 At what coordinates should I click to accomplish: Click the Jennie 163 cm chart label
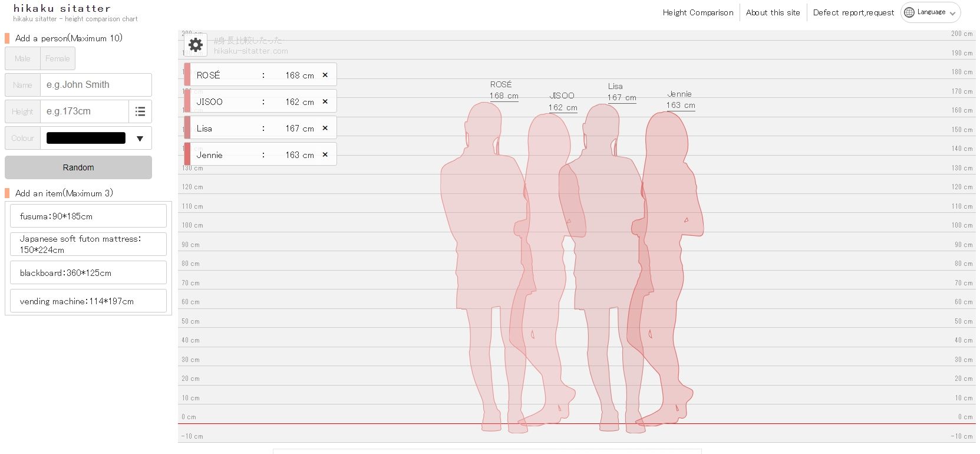[681, 100]
